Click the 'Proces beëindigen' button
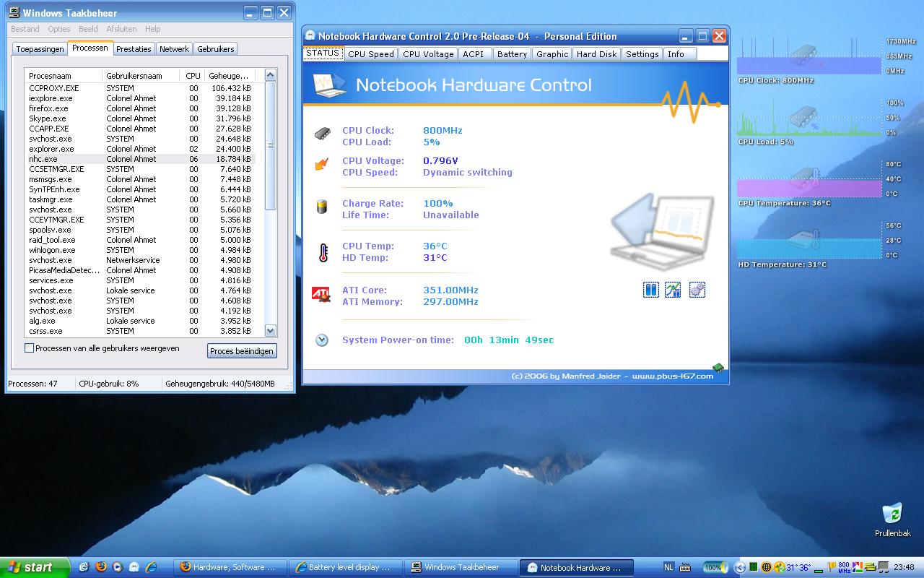The width and height of the screenshot is (924, 578). tap(242, 351)
